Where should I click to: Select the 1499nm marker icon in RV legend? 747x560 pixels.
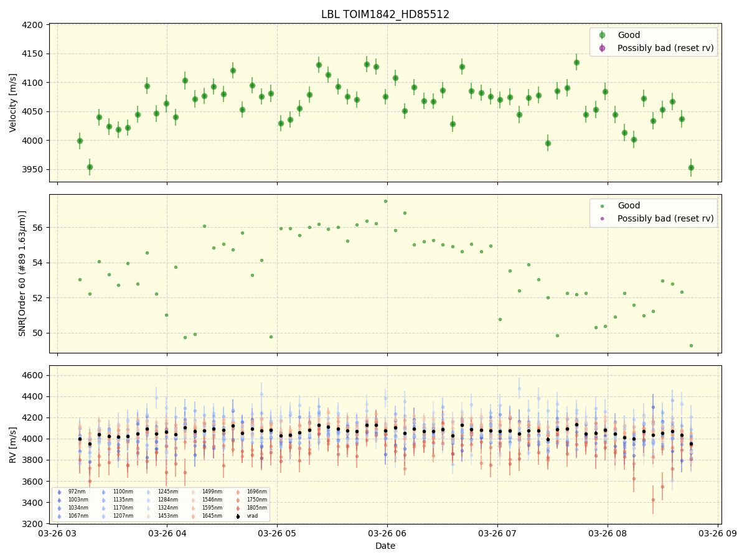(x=193, y=491)
